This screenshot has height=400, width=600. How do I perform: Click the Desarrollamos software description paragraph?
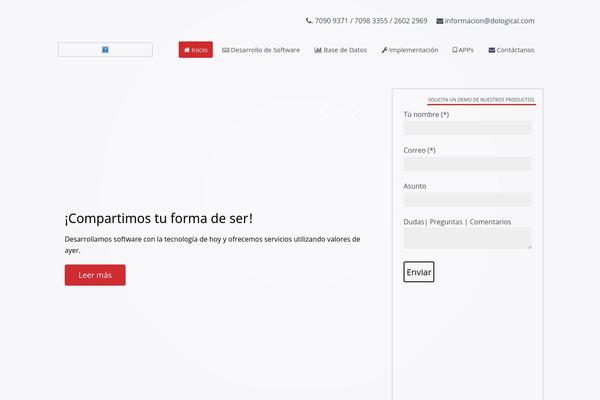pos(212,245)
